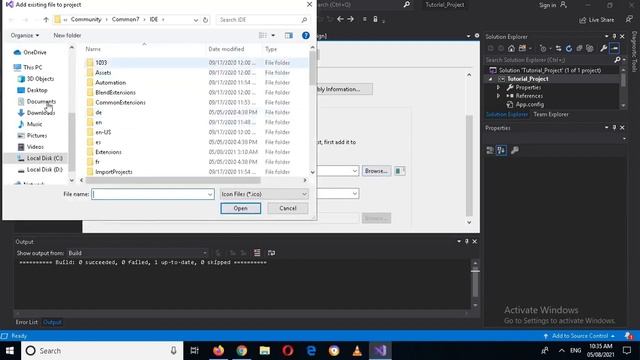Refresh Solution Explorer
The image size is (640, 360).
pos(569,48)
